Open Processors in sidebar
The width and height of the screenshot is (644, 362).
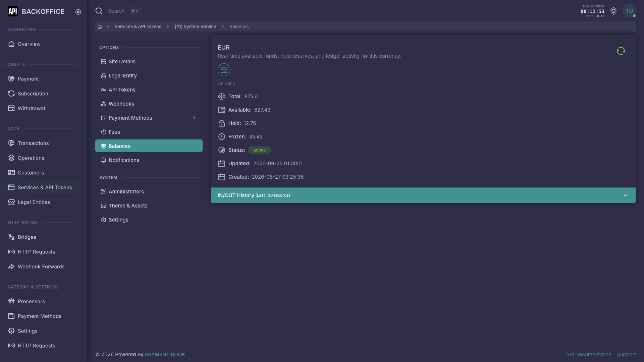(x=41, y=301)
